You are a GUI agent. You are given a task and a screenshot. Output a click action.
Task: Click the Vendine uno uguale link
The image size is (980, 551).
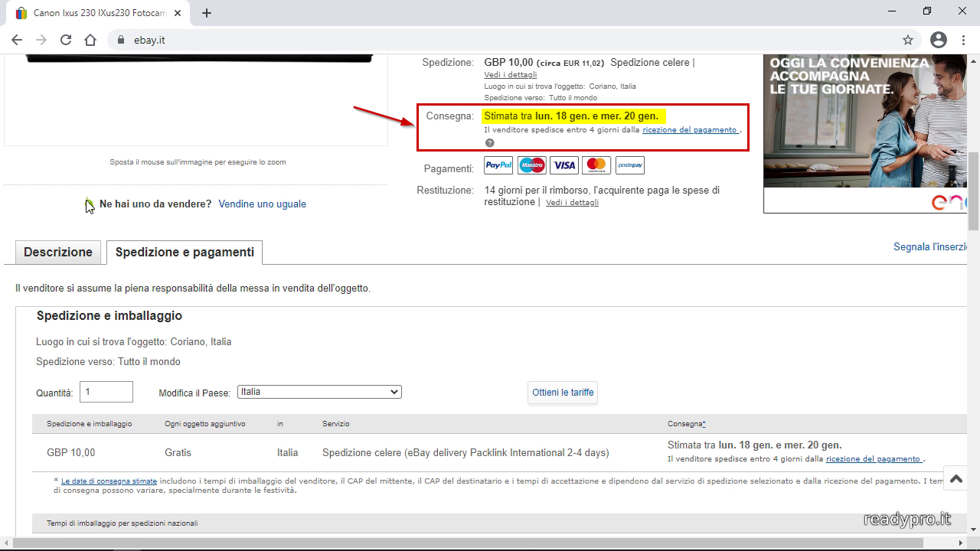tap(263, 204)
